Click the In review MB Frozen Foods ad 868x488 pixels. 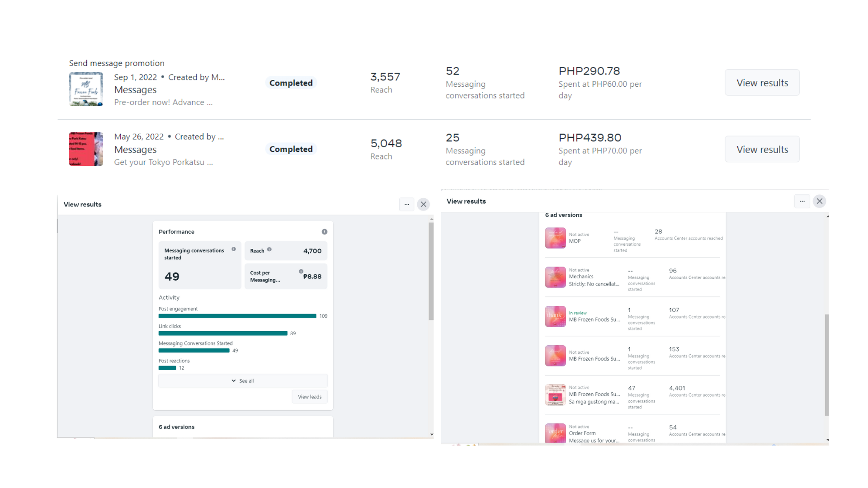[594, 319]
